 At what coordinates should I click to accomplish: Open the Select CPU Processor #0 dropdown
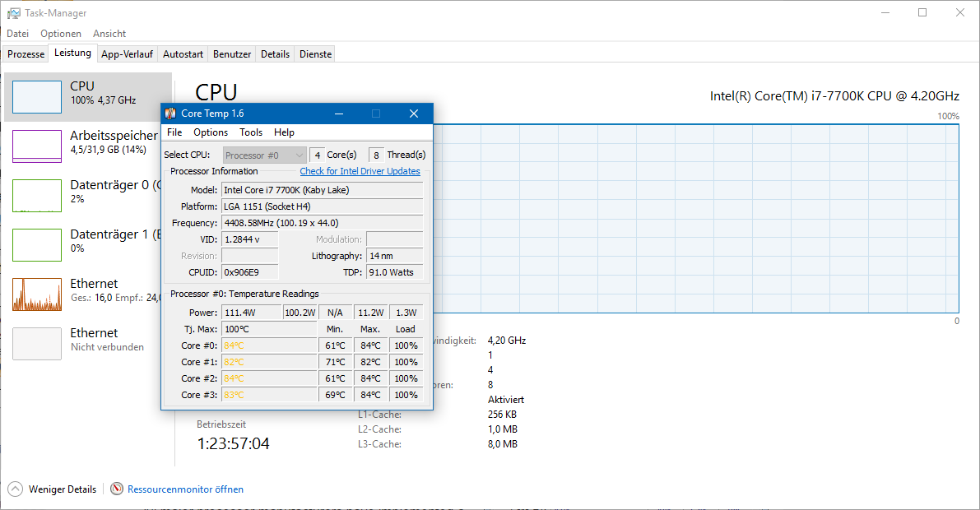264,155
